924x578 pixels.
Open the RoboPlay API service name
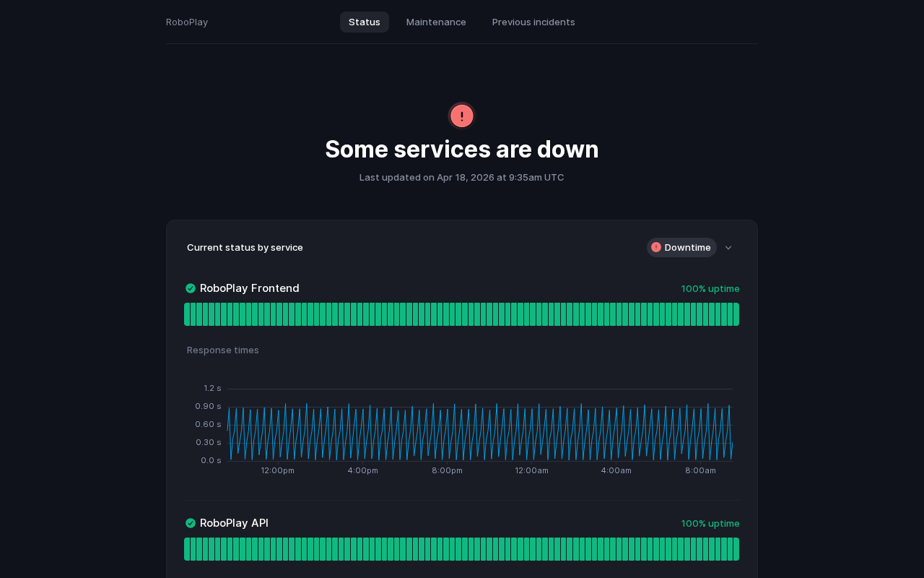pyautogui.click(x=234, y=523)
